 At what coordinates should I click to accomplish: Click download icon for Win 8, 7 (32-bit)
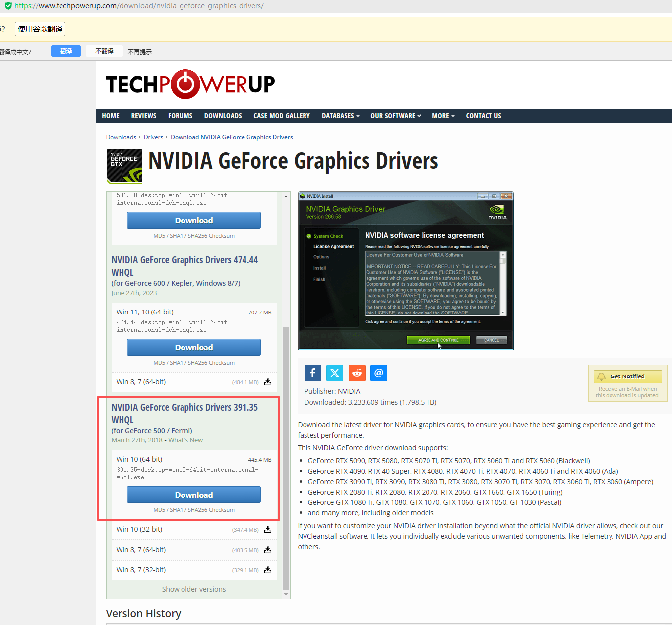point(268,570)
